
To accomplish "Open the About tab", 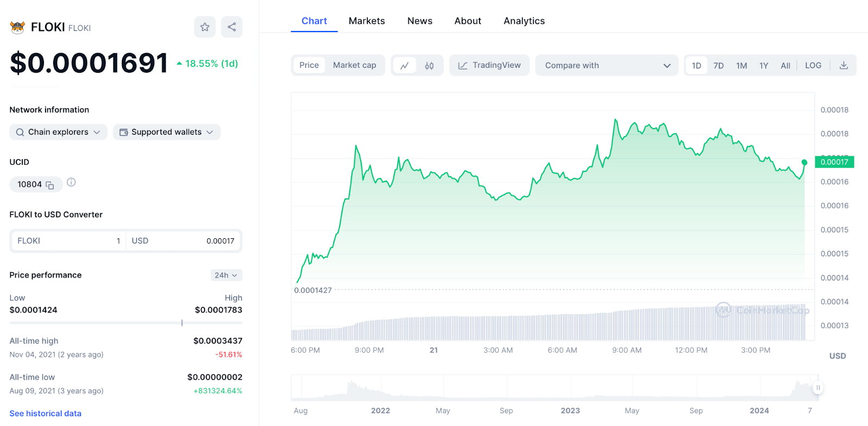I will click(468, 21).
